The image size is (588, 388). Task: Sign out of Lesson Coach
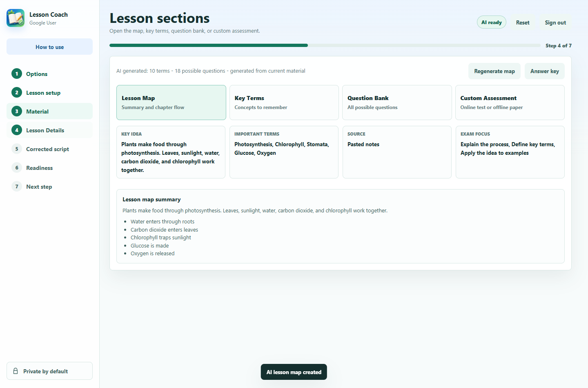[x=555, y=22]
